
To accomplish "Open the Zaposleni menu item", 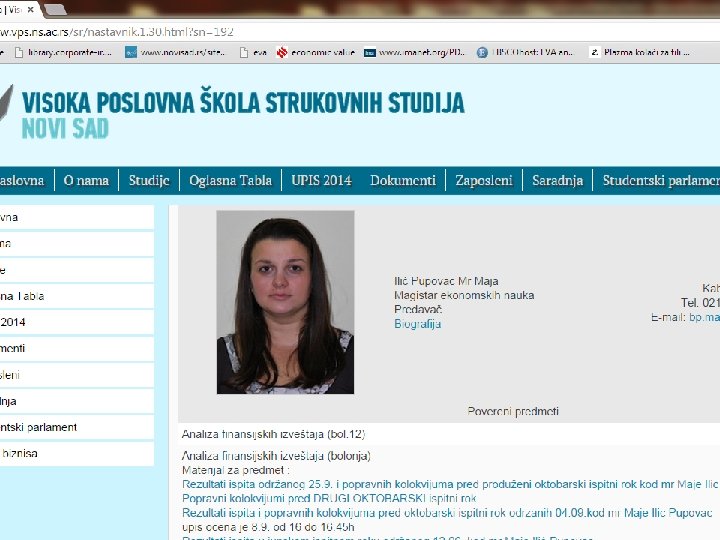I will tap(484, 180).
